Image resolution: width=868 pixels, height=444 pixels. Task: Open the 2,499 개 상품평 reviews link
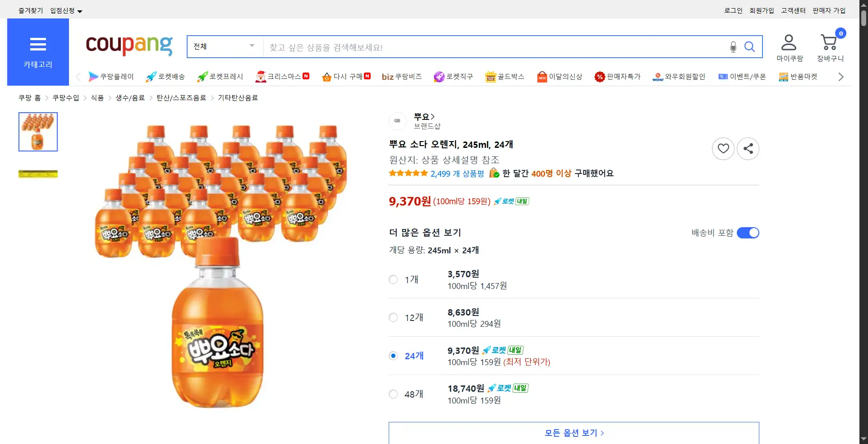(457, 174)
